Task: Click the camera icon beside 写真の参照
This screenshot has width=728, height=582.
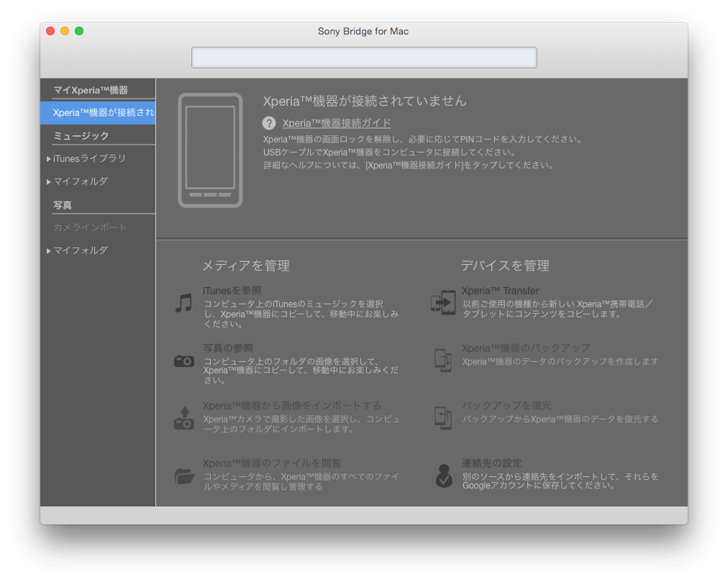Action: (x=184, y=360)
